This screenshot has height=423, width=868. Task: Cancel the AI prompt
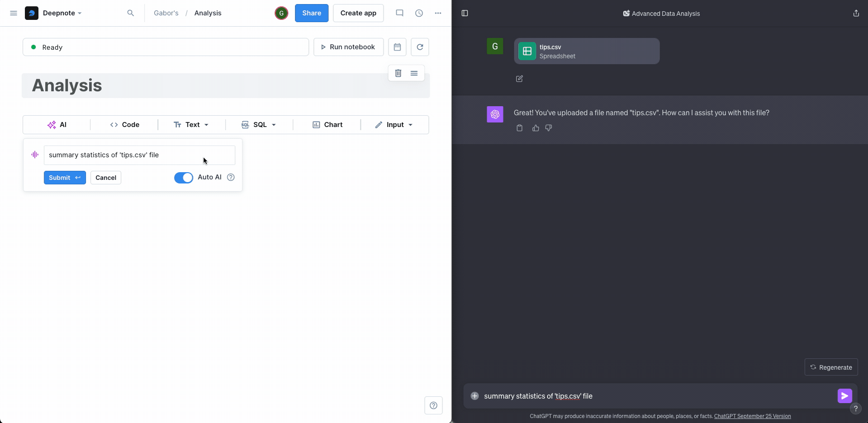pos(106,178)
